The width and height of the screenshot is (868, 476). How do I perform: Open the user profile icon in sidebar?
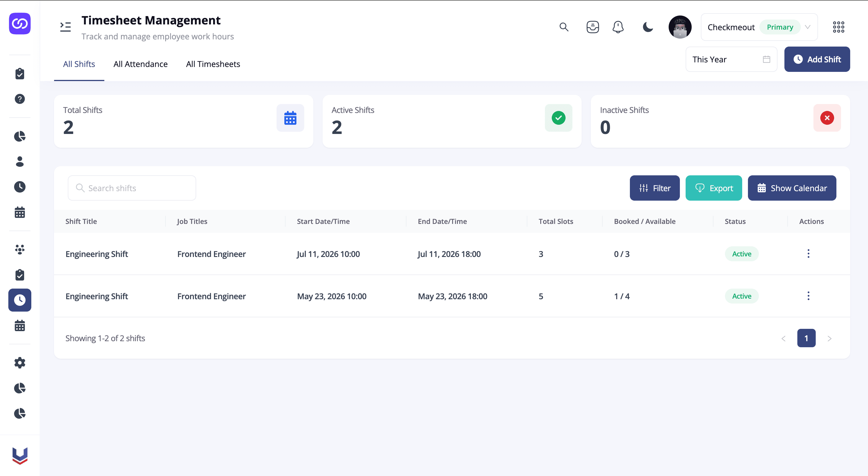click(x=20, y=162)
